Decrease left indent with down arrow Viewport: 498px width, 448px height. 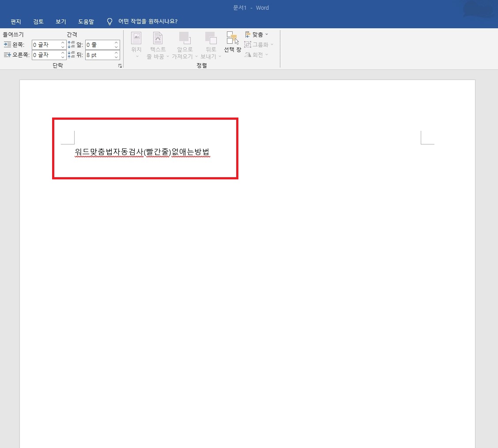click(63, 47)
